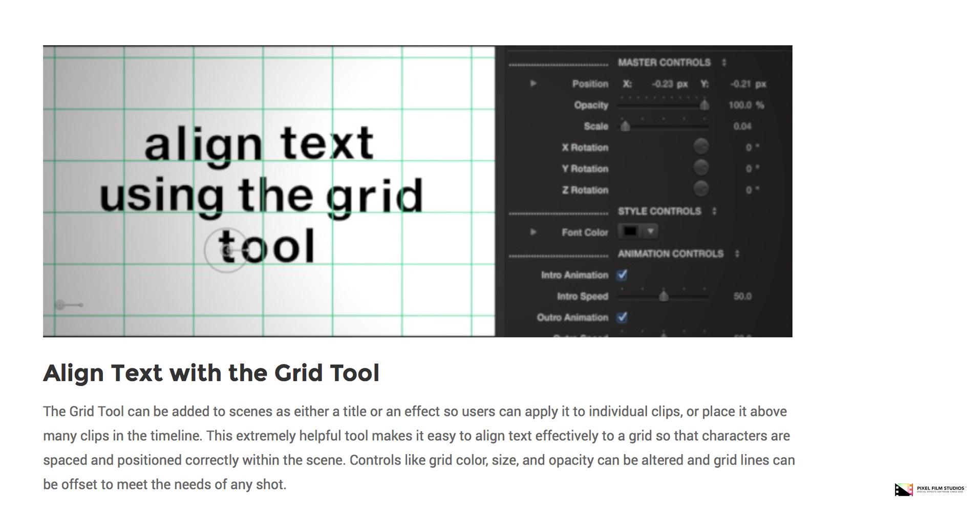This screenshot has height=512, width=980.
Task: Click the "Align Text with the Grid Tool" heading
Action: coord(211,373)
